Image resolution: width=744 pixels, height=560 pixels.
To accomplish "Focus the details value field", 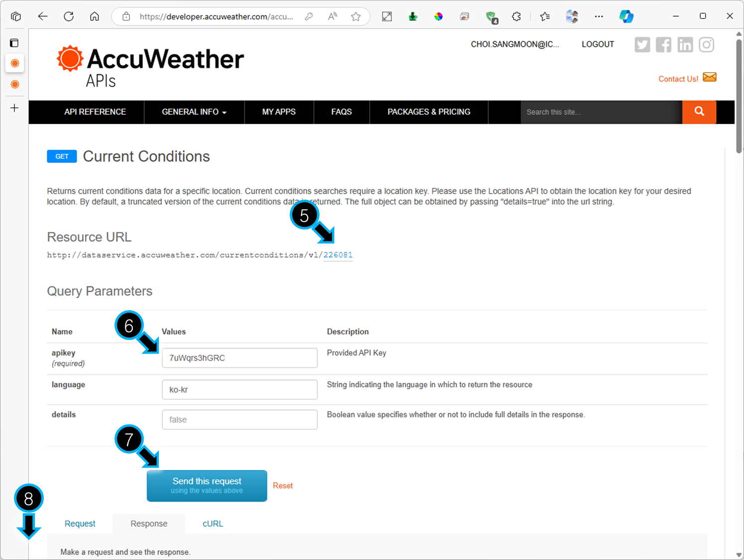I will tap(240, 420).
